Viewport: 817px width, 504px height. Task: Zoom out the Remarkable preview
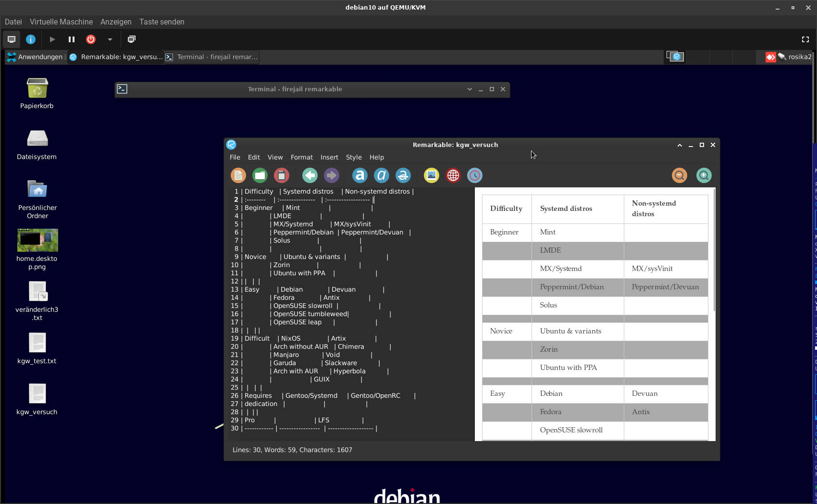680,175
